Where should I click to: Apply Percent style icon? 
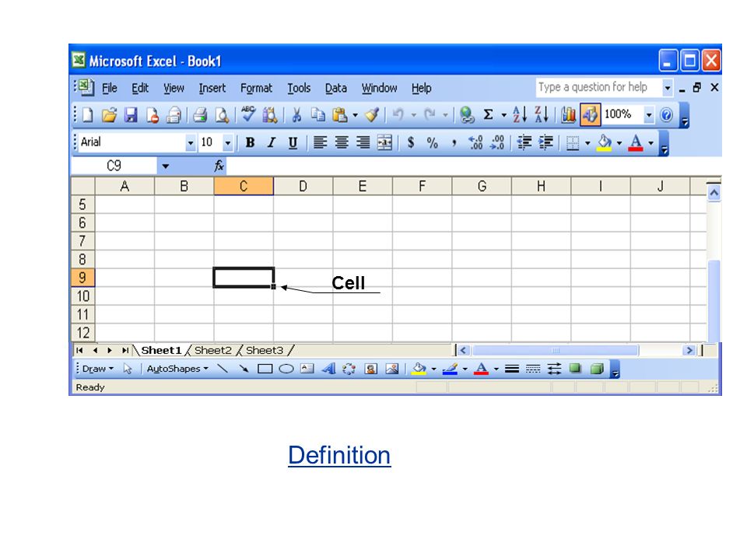(432, 142)
